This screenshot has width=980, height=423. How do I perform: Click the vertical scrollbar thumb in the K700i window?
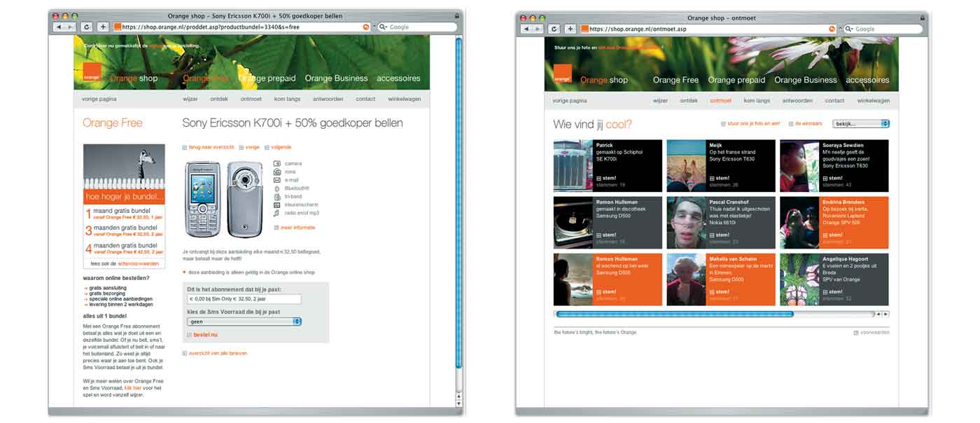(x=459, y=203)
